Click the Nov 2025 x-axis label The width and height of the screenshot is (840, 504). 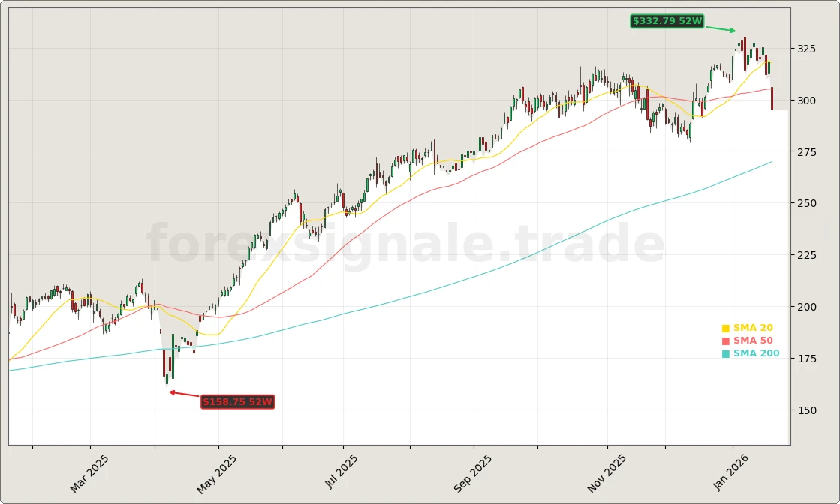click(607, 473)
